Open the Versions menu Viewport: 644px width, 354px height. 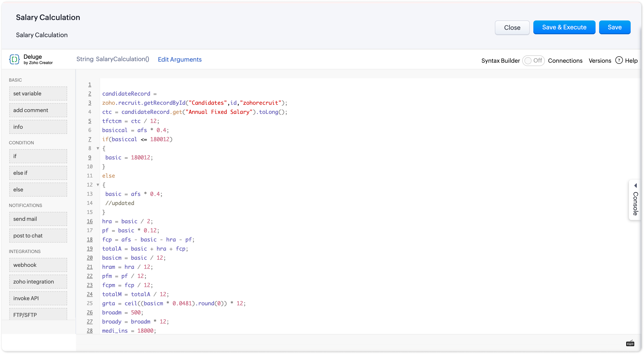(x=600, y=61)
